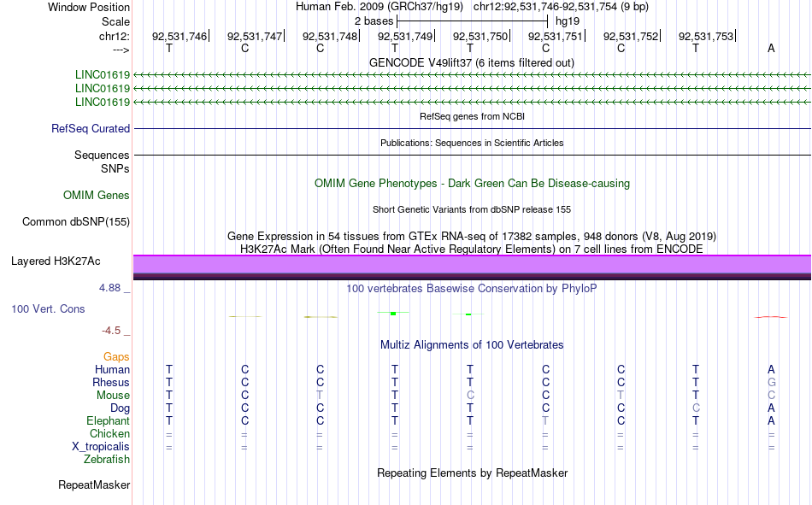Click position label 92,531,751
812x505 pixels.
(555, 36)
